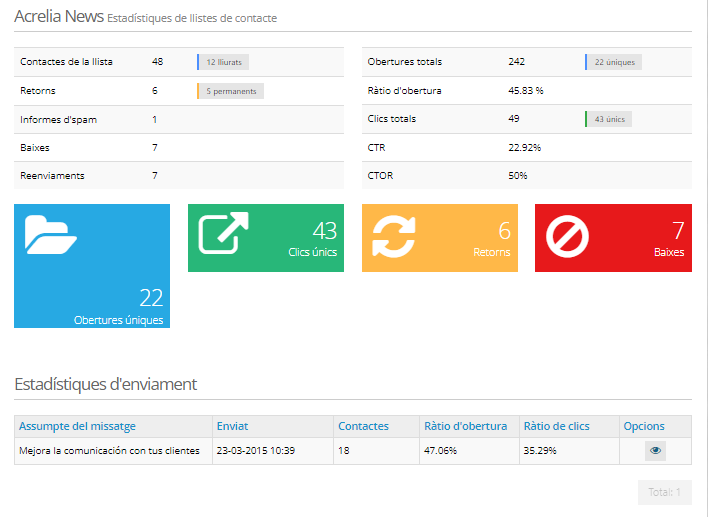Click the 'Total: 1' button
Image resolution: width=708 pixels, height=517 pixels.
pyautogui.click(x=665, y=492)
